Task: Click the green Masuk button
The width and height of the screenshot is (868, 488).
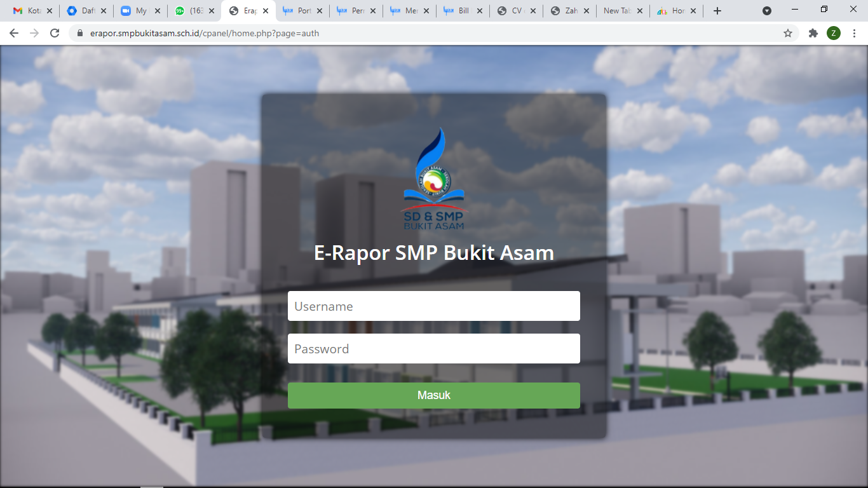Action: coord(434,395)
